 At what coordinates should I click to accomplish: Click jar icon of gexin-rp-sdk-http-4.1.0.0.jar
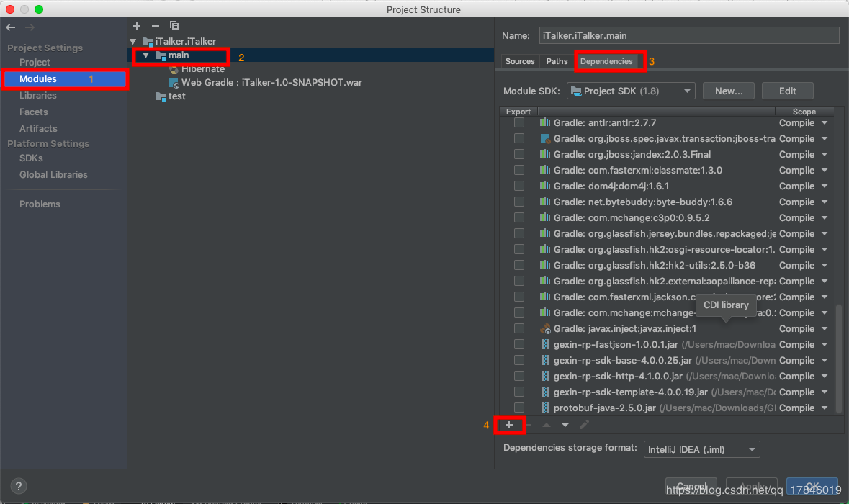(x=544, y=377)
